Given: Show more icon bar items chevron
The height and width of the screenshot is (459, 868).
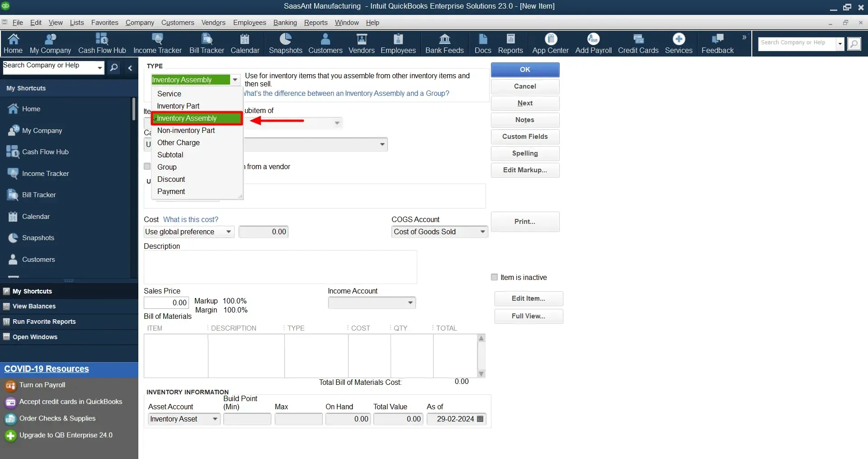Looking at the screenshot, I should click(x=744, y=38).
